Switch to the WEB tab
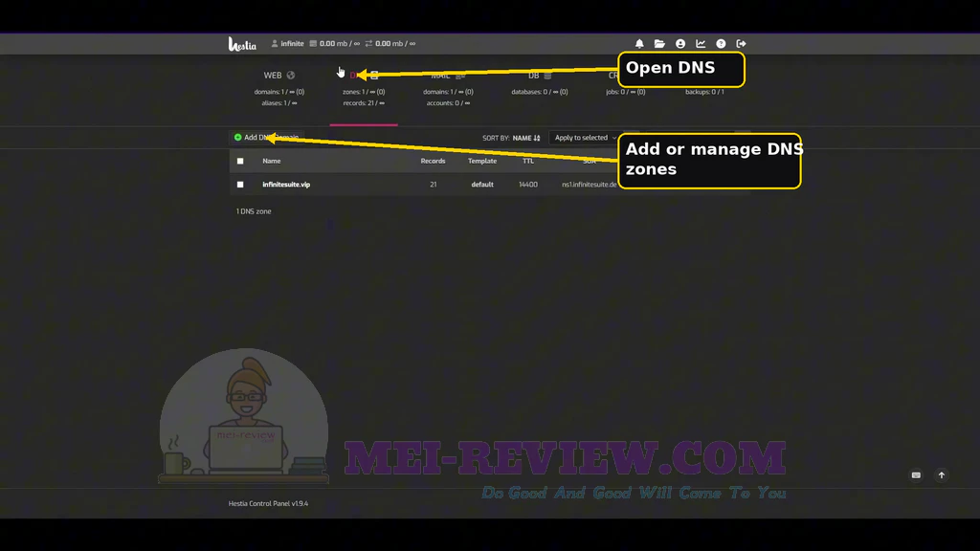 (279, 89)
